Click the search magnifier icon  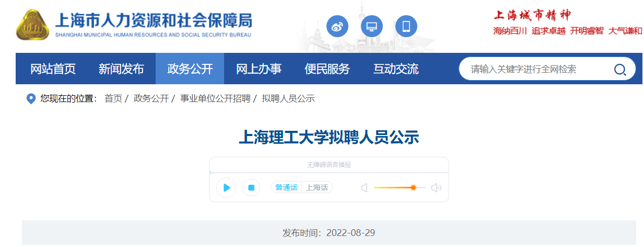(x=620, y=69)
